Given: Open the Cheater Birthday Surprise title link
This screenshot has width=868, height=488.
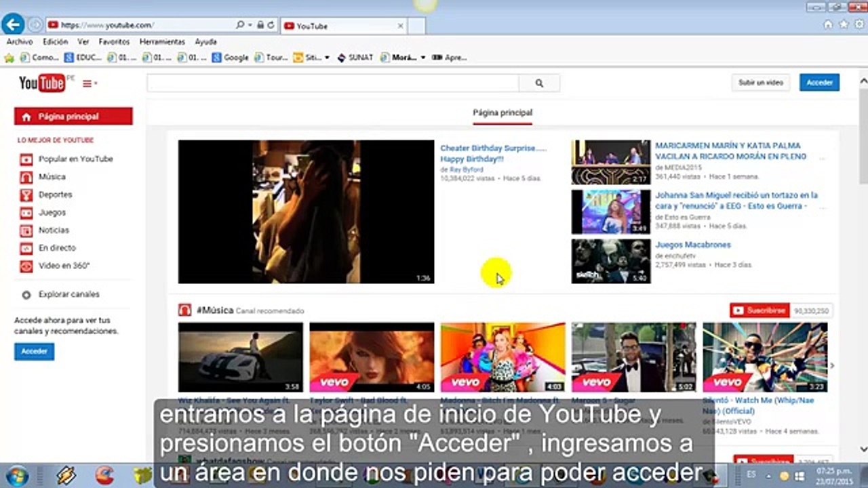Looking at the screenshot, I should coord(493,153).
